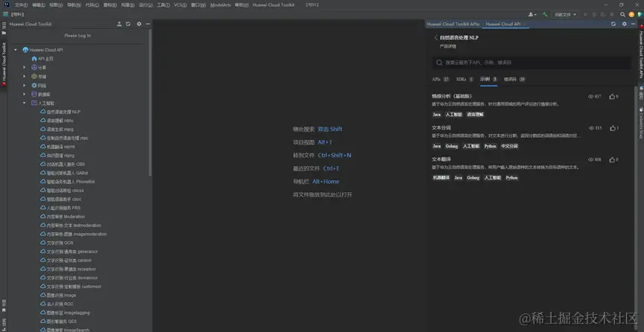644x332 pixels.
Task: Click the storage (存储) category icon
Action: click(x=34, y=77)
